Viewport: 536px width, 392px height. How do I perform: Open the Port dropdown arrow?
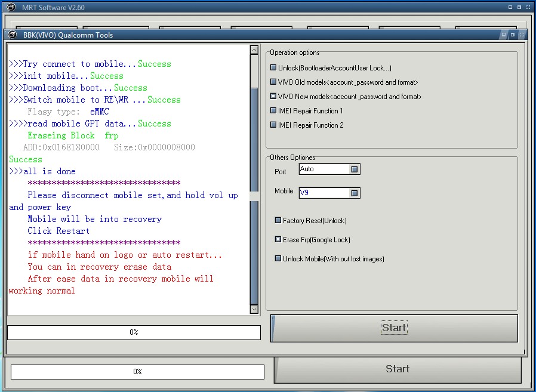(355, 169)
